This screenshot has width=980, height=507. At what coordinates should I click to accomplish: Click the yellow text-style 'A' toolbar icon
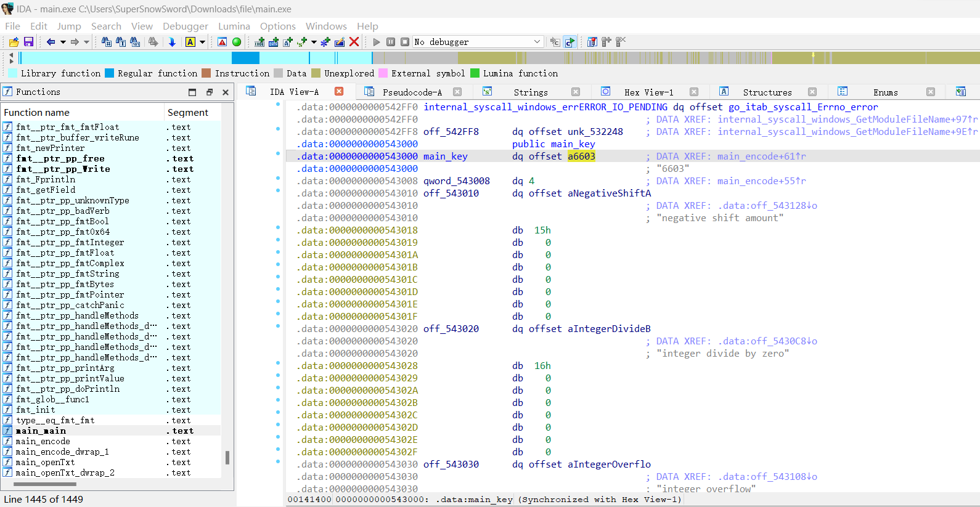(x=190, y=42)
